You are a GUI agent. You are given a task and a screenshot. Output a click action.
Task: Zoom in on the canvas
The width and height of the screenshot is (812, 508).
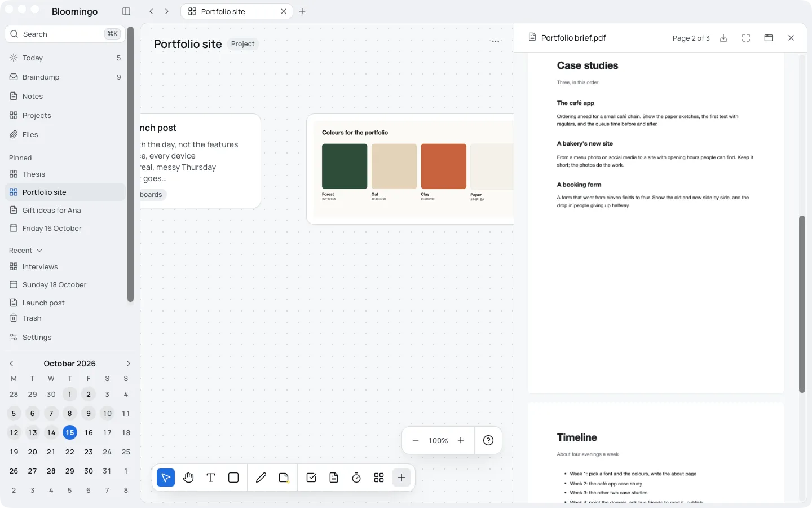click(x=461, y=440)
